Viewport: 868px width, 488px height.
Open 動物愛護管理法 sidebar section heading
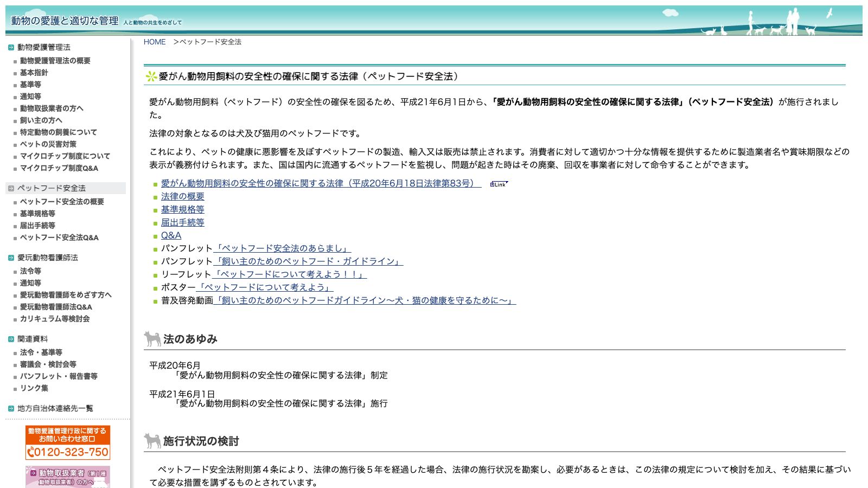point(43,47)
